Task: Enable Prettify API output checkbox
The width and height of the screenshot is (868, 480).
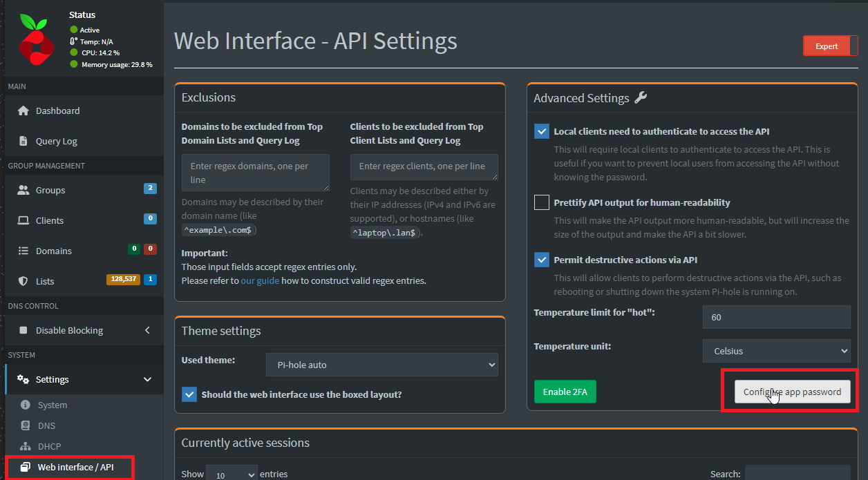Action: [542, 202]
